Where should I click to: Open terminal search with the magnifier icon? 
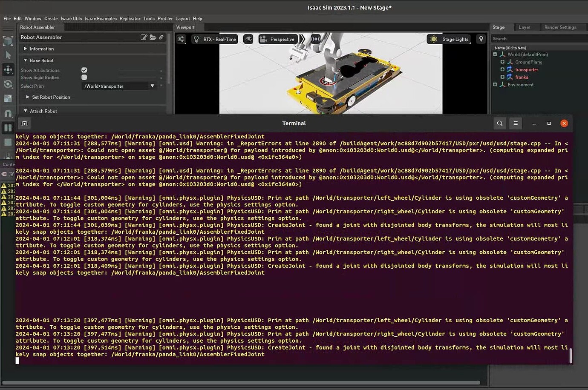coord(499,123)
